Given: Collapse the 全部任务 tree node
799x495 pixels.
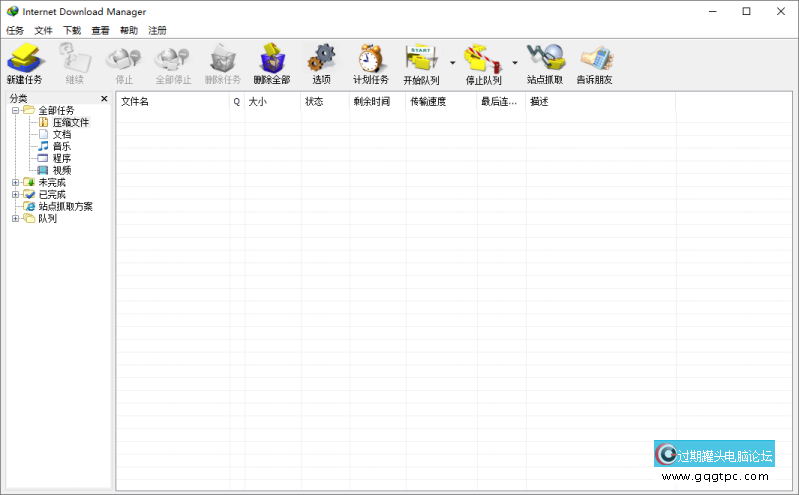Looking at the screenshot, I should click(15, 111).
